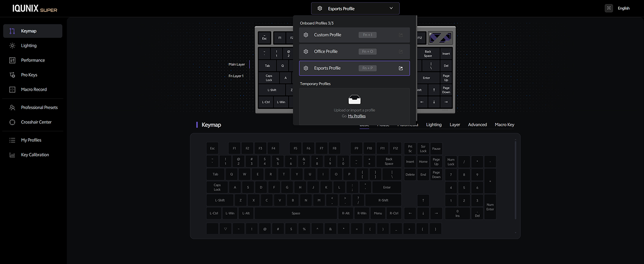Open Professional Presets in the sidebar

point(33,107)
